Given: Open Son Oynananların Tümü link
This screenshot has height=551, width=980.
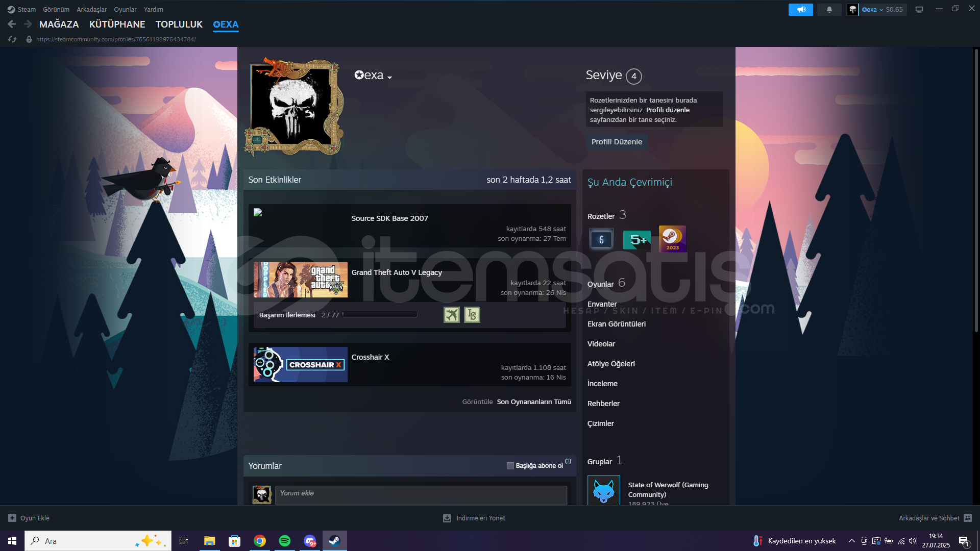Looking at the screenshot, I should (x=534, y=402).
